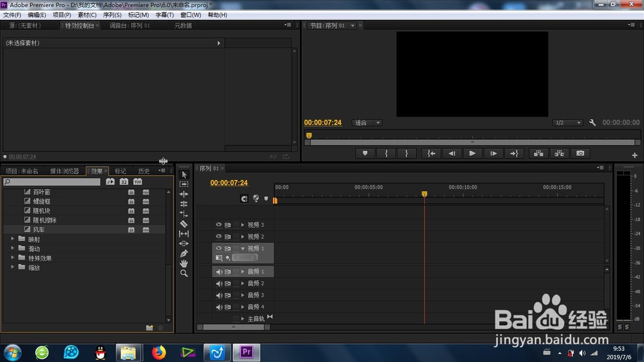Screen dimensions: 644x362
Task: Toggle visibility of 视频 3 track
Action: point(218,225)
